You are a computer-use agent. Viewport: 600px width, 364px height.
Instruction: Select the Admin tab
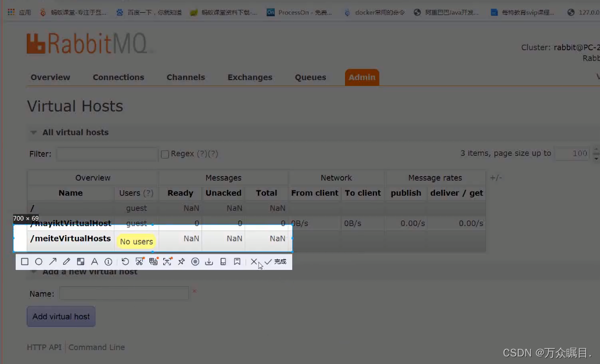click(362, 77)
